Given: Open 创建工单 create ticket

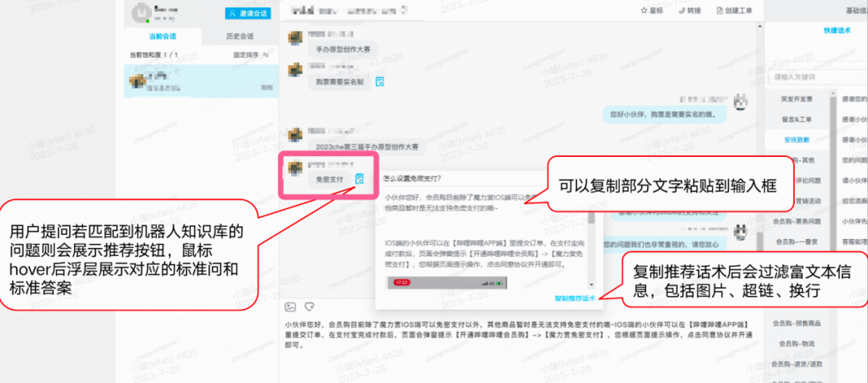Looking at the screenshot, I should (734, 10).
